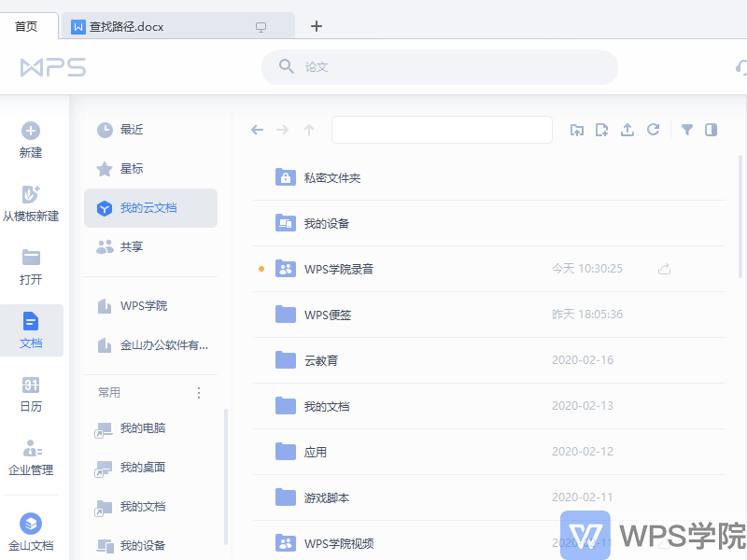This screenshot has height=560, width=747.
Task: Click the 打开 folder icon
Action: tap(31, 258)
